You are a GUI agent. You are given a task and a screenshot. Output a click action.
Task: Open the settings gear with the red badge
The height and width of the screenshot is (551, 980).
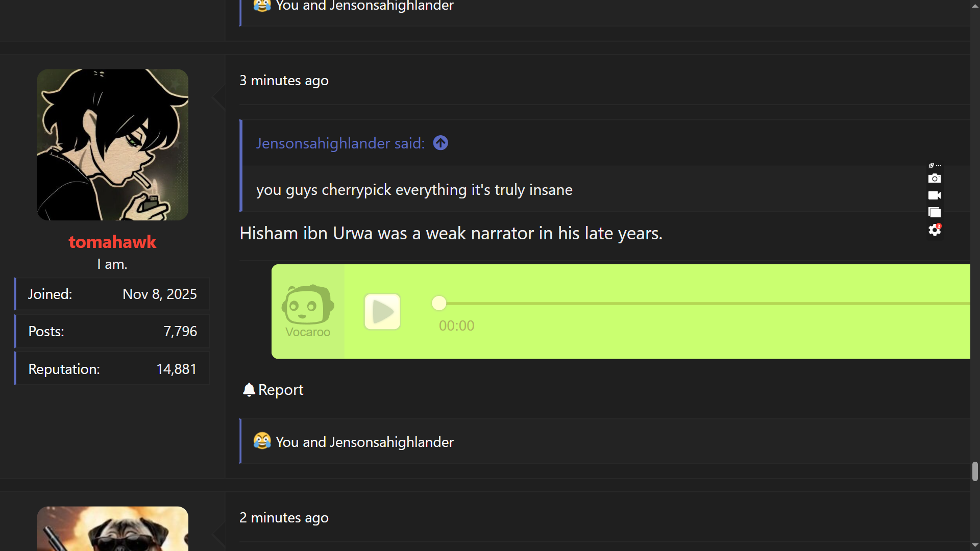pos(934,230)
